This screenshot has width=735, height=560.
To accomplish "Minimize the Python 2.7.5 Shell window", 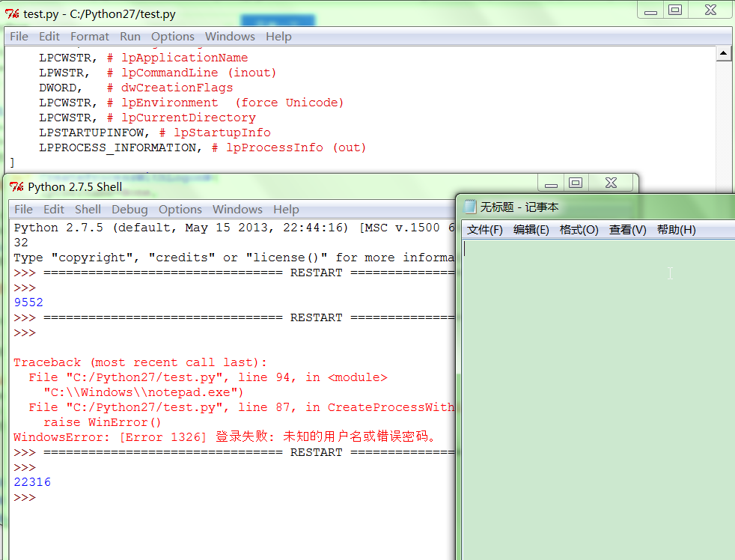I will pos(551,183).
